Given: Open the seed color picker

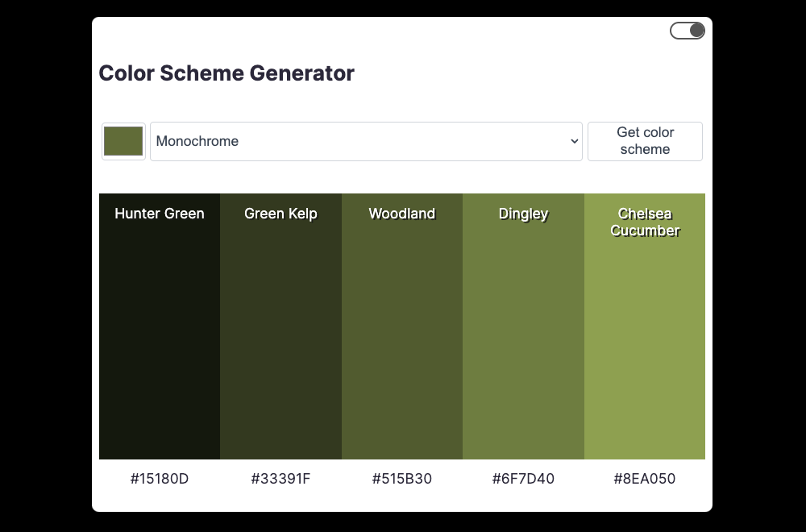Looking at the screenshot, I should (123, 141).
